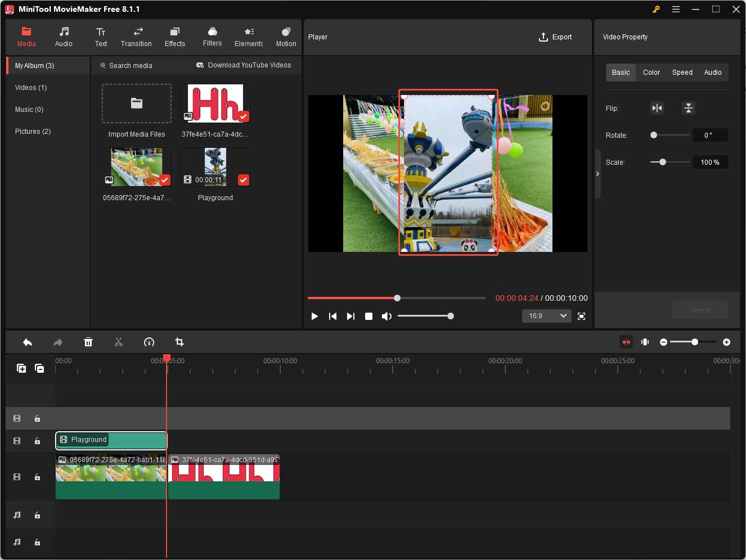The width and height of the screenshot is (746, 560).
Task: Flip the clip horizontally
Action: [657, 108]
